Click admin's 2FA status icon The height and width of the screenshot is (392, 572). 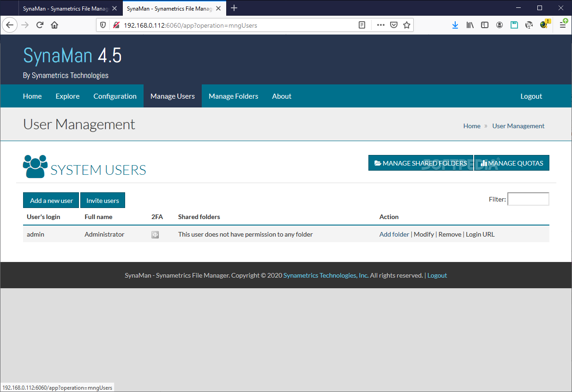pos(155,234)
